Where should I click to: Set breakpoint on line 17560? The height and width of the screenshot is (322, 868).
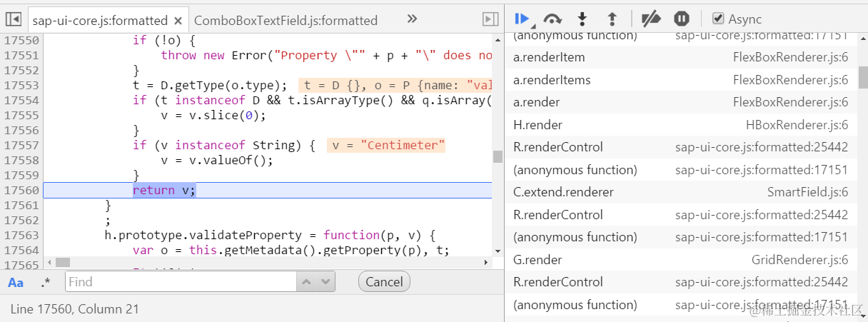(x=21, y=190)
